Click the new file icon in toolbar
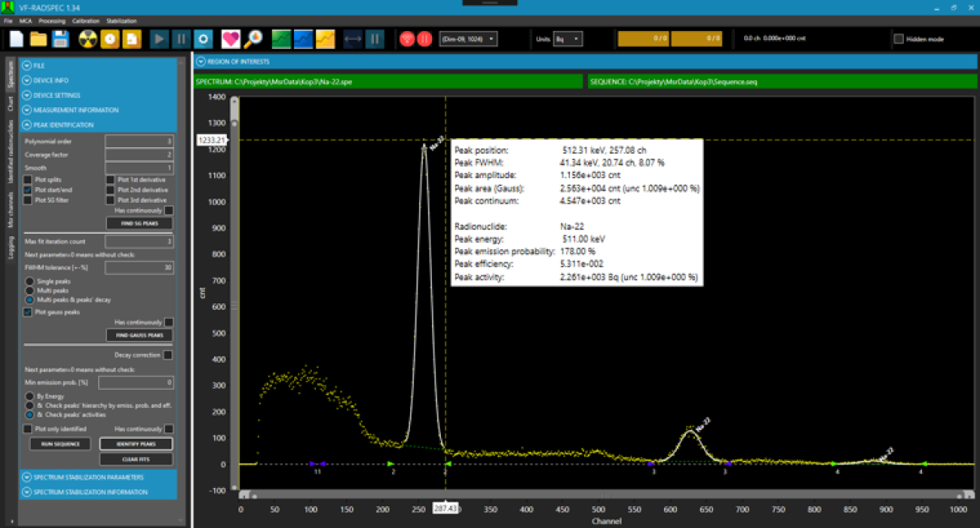Image resolution: width=980 pixels, height=528 pixels. [16, 38]
